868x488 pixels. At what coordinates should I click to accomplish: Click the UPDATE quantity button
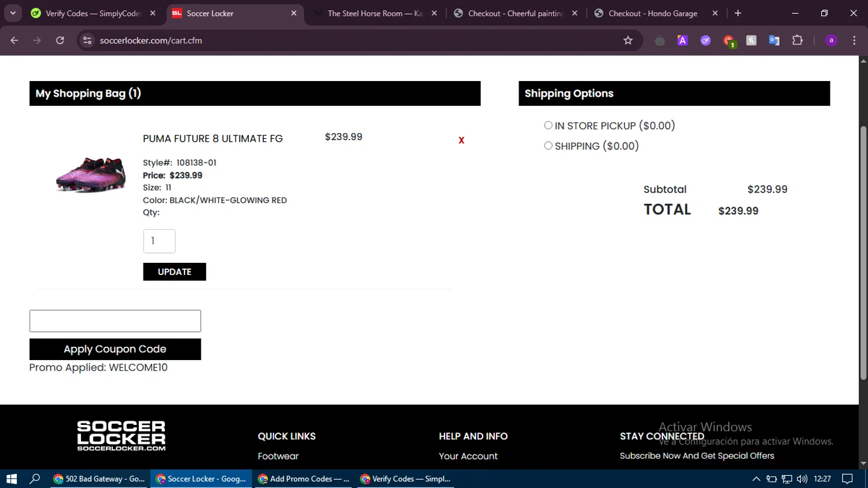[x=174, y=271]
